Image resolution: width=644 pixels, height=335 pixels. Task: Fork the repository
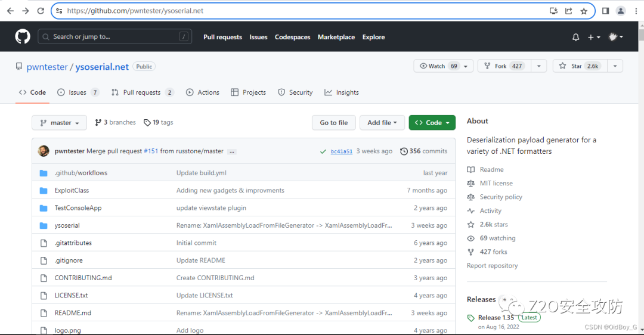tap(504, 66)
